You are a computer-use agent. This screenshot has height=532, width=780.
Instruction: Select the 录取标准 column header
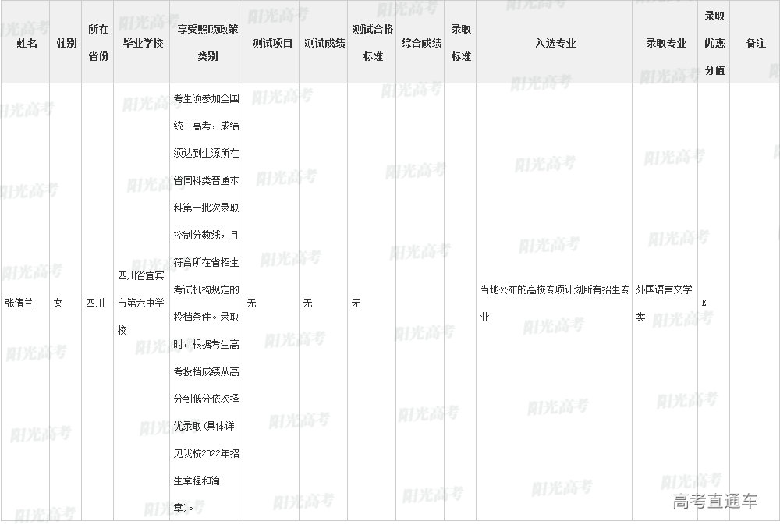(x=461, y=43)
